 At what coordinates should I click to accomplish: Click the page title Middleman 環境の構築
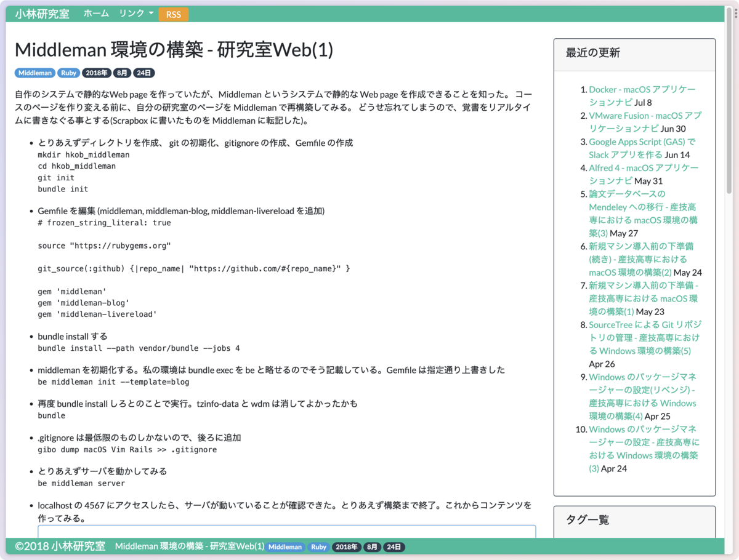click(x=174, y=50)
